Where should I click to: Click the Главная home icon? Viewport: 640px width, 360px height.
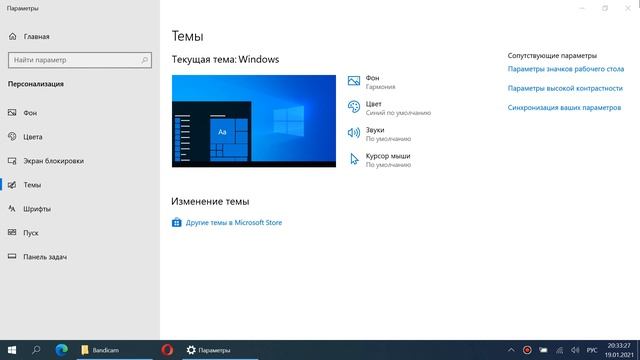pos(13,36)
